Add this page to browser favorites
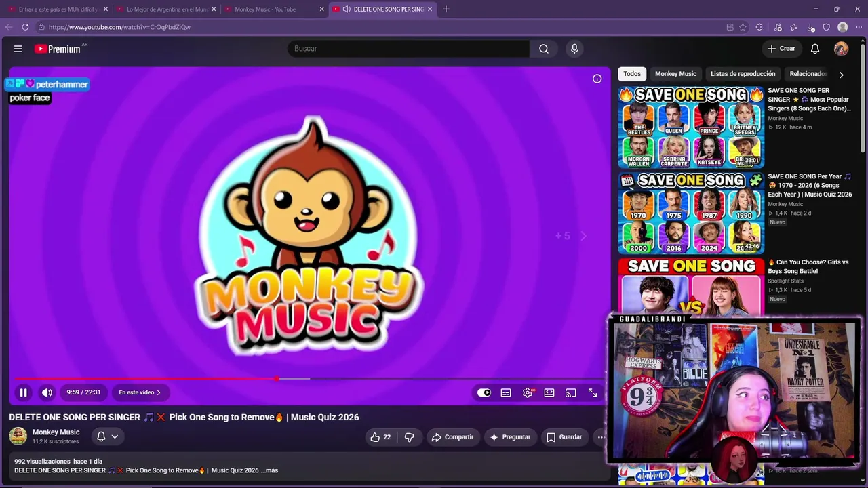This screenshot has height=488, width=868. point(743,27)
